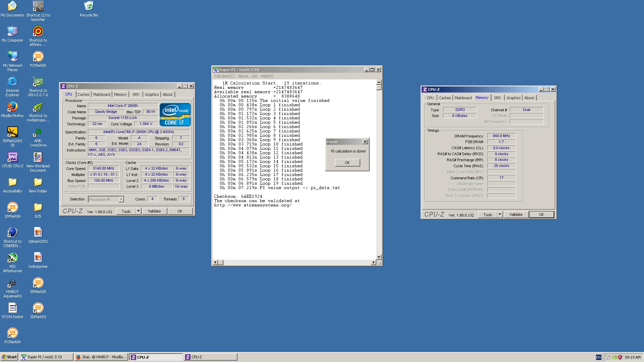The height and width of the screenshot is (362, 644).
Task: Launch HWBOT Aquamark3 desktop icon
Action: click(12, 288)
